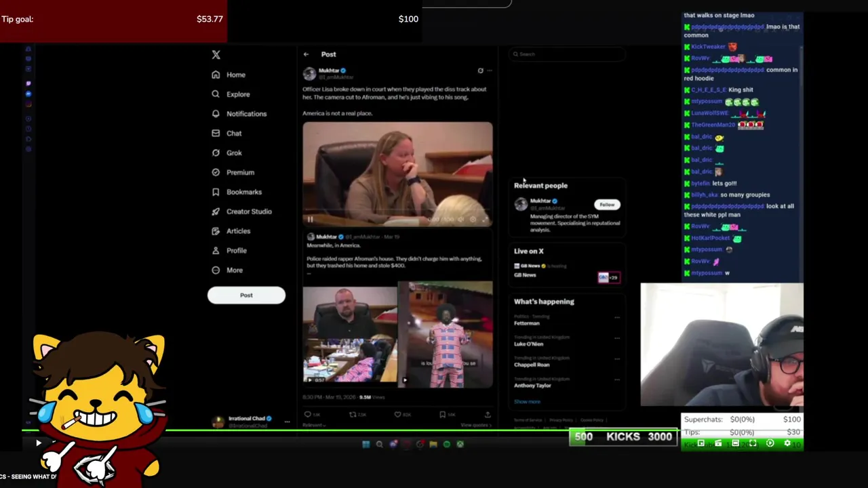Open options for the Chappell Roan trend

tap(617, 358)
